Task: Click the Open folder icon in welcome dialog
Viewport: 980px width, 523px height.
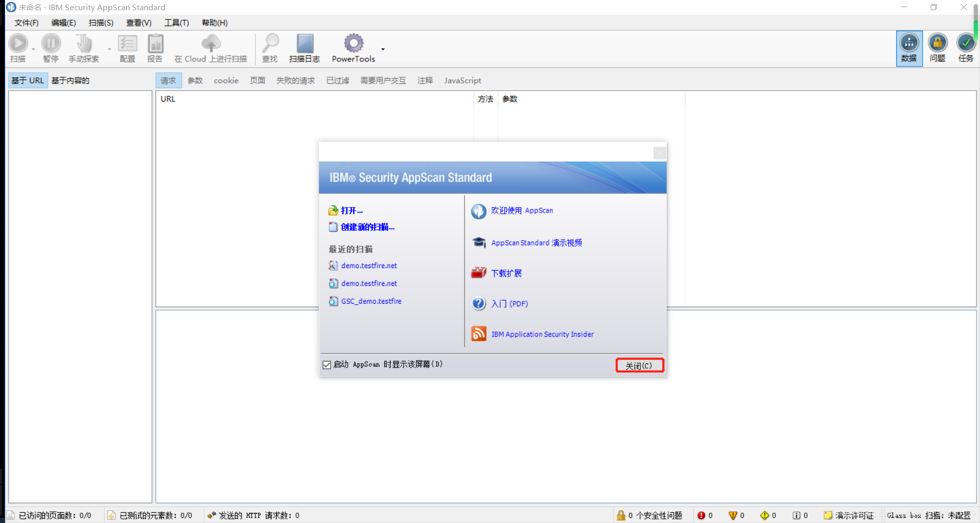Action: [x=333, y=210]
